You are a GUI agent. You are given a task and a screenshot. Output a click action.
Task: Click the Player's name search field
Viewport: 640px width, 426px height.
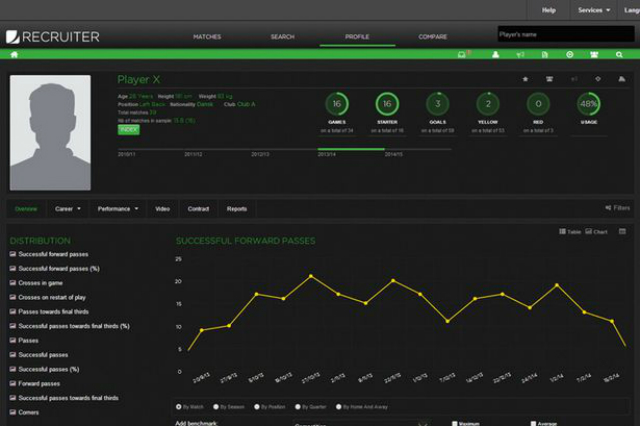pos(567,35)
